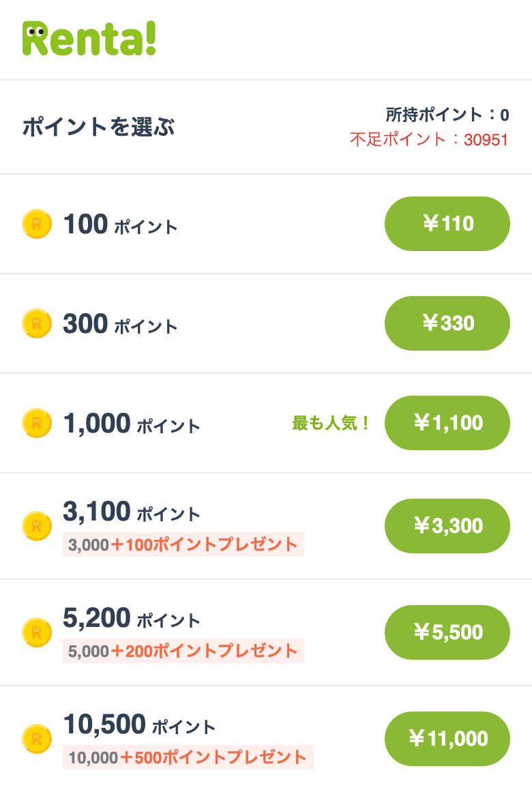Screen dimensions: 532x790
Task: Click the 最も人気! label
Action: (331, 424)
